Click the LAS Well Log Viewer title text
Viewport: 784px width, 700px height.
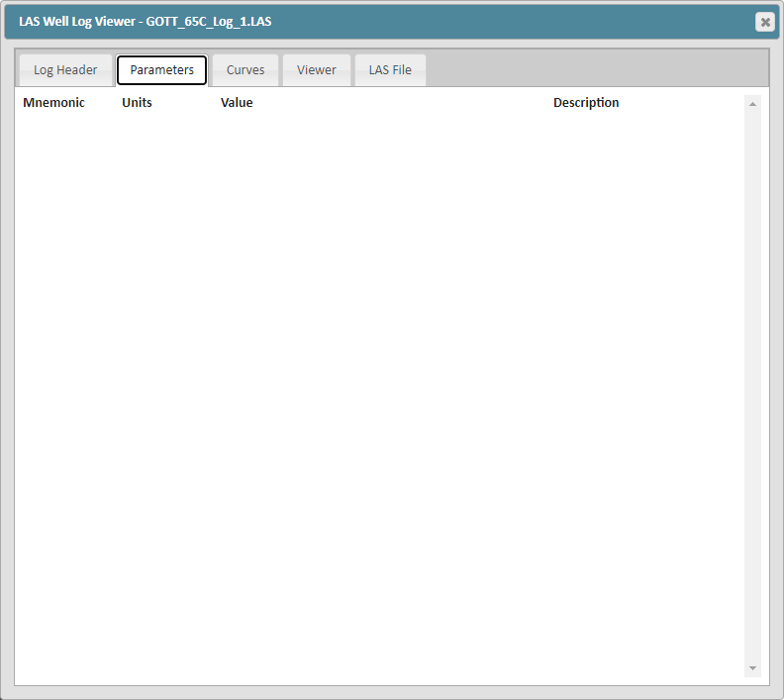click(77, 22)
